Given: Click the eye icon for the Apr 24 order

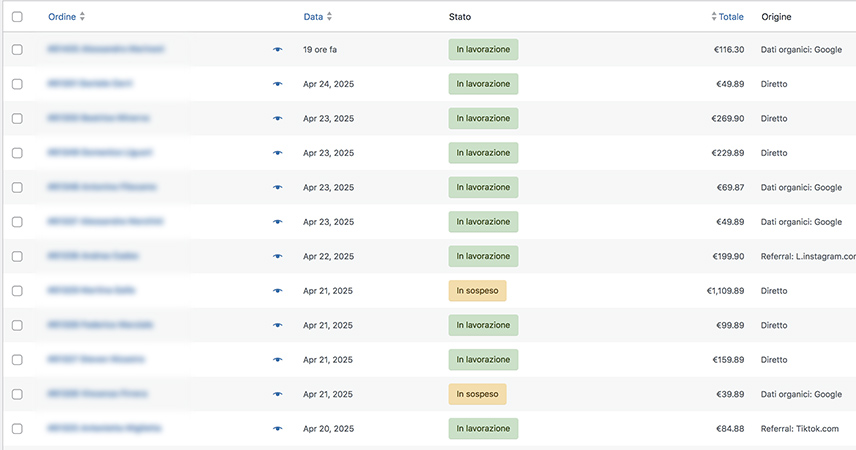Looking at the screenshot, I should point(278,84).
